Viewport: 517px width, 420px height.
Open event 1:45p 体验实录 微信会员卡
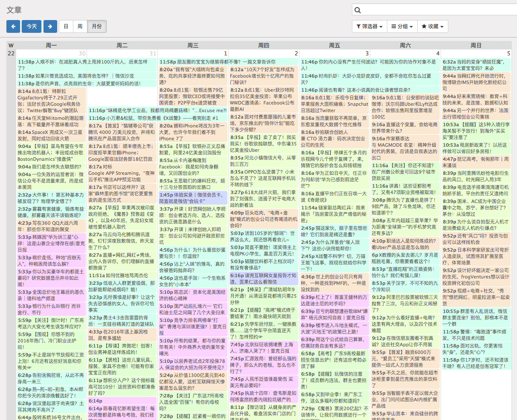pyautogui.click(x=193, y=198)
